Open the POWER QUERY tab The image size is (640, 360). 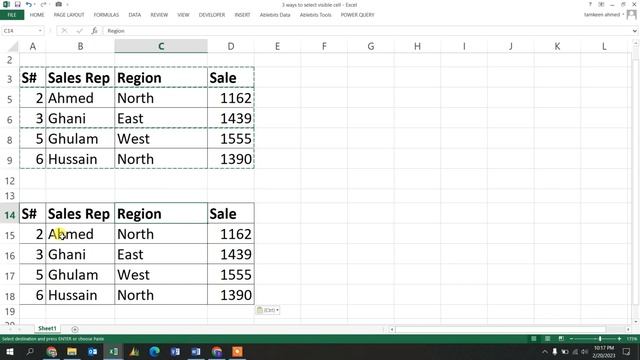(358, 15)
